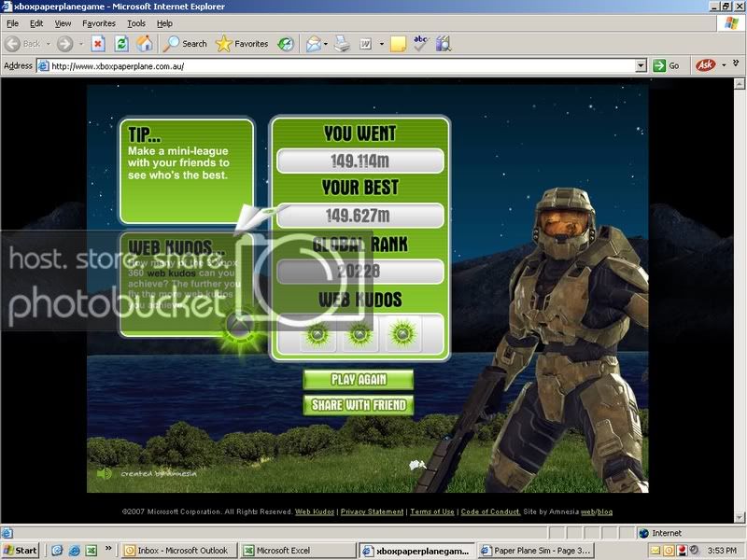Click the system tray clock 3:53 PM

click(722, 551)
